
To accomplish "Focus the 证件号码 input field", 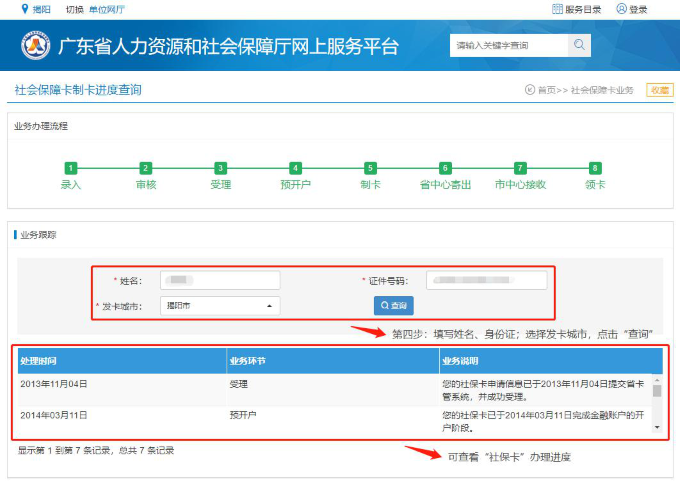I will click(x=488, y=281).
